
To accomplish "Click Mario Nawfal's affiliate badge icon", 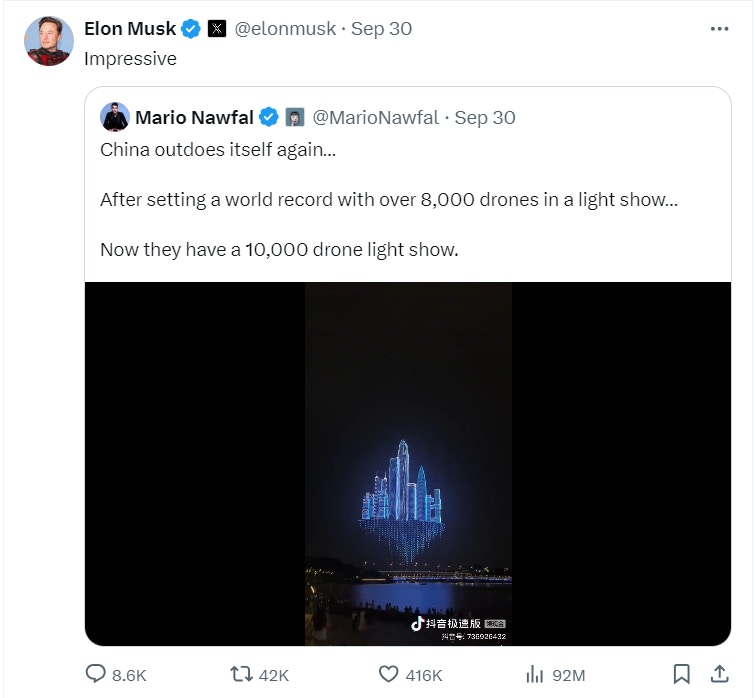I will coord(295,118).
